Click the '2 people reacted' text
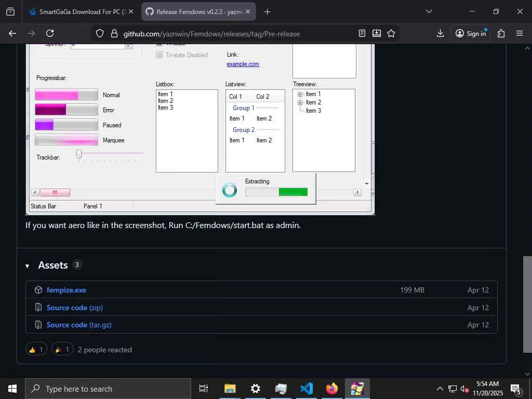532x399 pixels. click(104, 350)
